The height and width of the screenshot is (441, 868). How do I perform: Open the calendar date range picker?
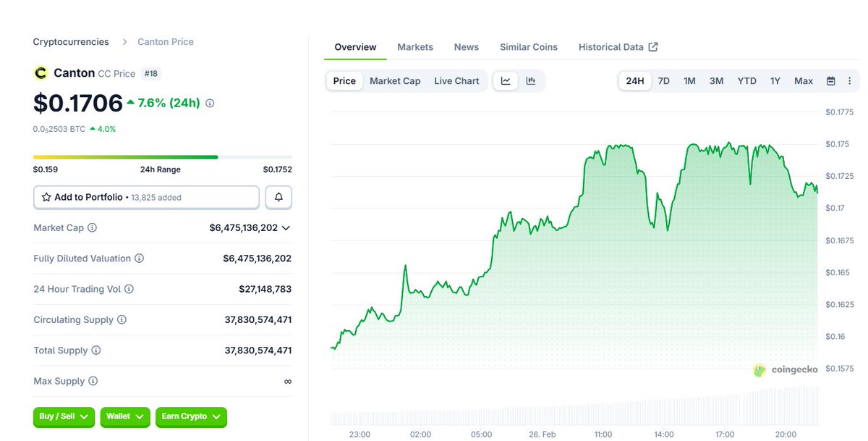pyautogui.click(x=831, y=81)
